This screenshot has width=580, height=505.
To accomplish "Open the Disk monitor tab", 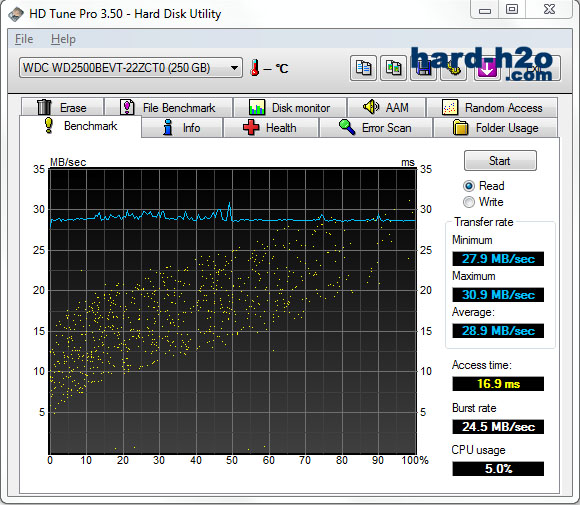I will point(290,108).
